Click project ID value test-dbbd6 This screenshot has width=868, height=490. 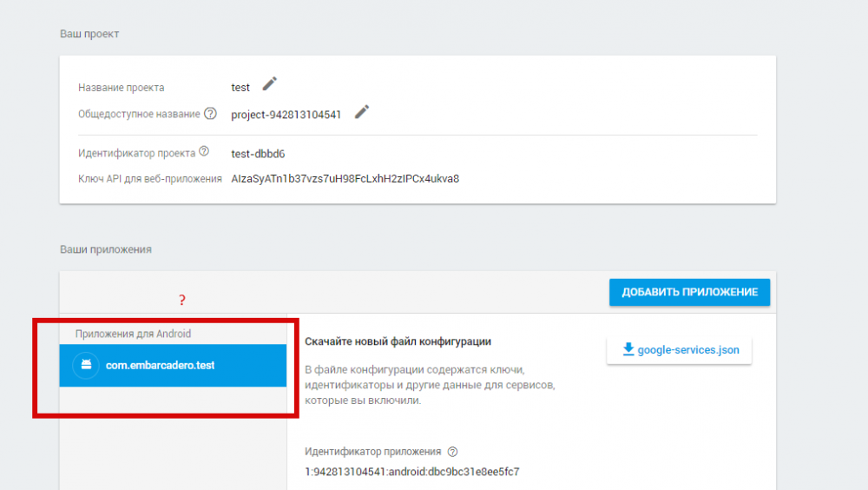[x=258, y=154]
